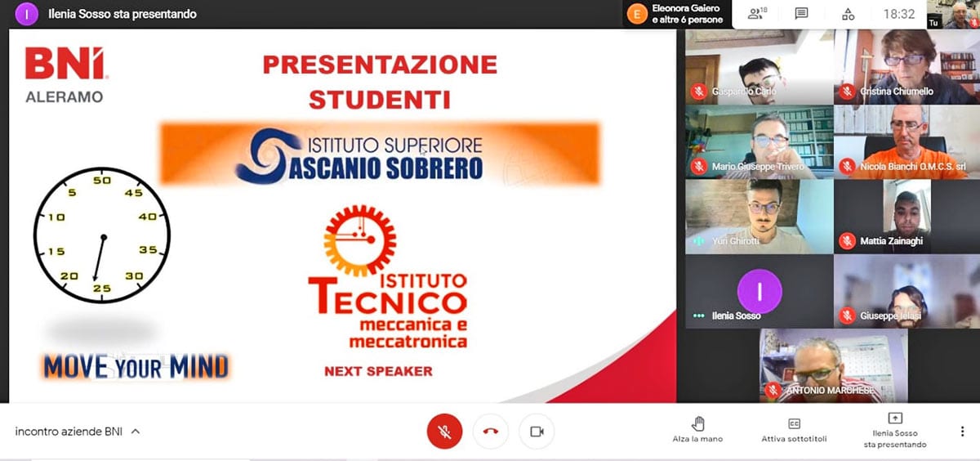Expand incontro aziende BNI meeting details
Viewport: 980px width, 461px height.
click(x=78, y=431)
